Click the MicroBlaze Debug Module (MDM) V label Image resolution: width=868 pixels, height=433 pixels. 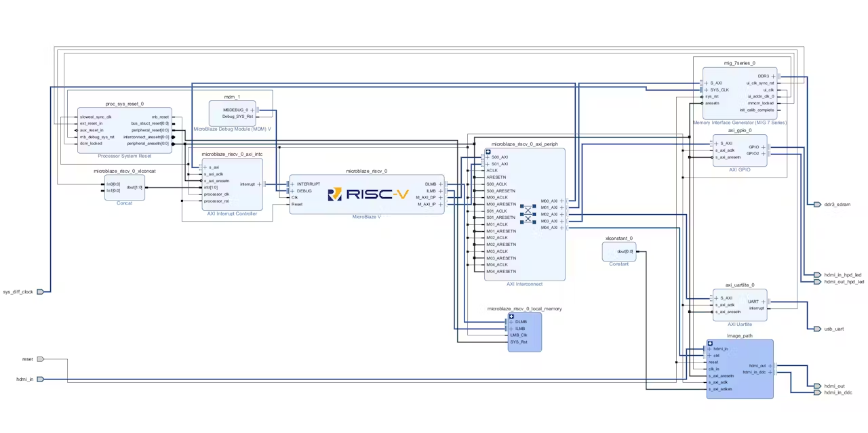(x=232, y=129)
